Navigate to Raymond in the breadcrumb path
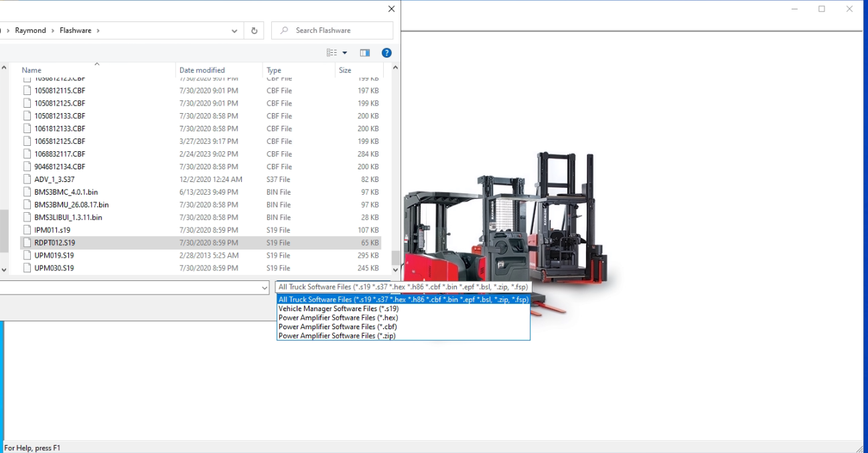Image resolution: width=868 pixels, height=453 pixels. 31,31
